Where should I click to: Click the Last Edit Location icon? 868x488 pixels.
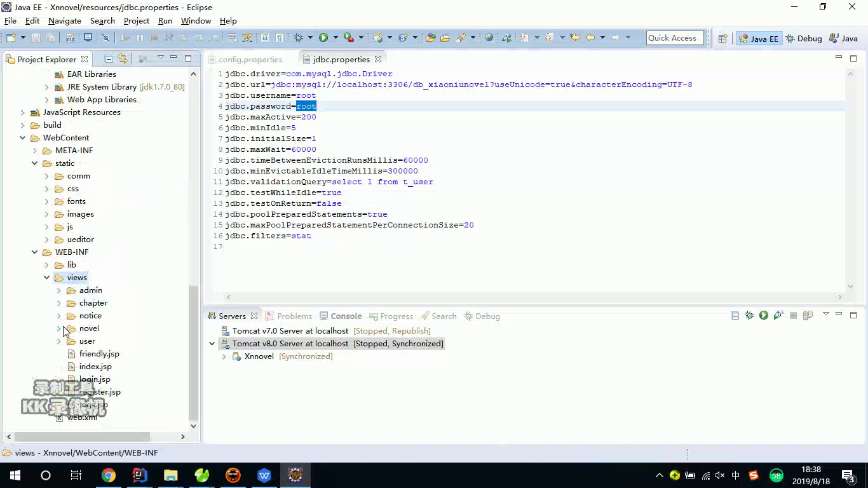click(x=575, y=38)
